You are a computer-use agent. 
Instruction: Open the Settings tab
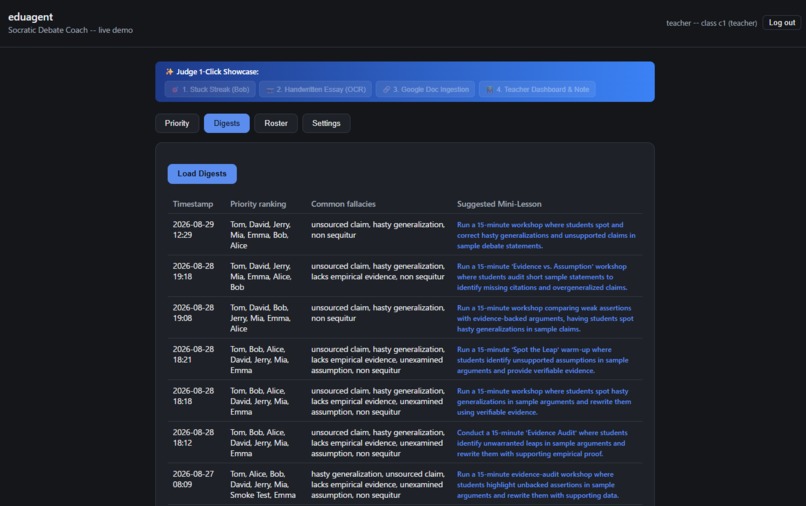(x=326, y=123)
